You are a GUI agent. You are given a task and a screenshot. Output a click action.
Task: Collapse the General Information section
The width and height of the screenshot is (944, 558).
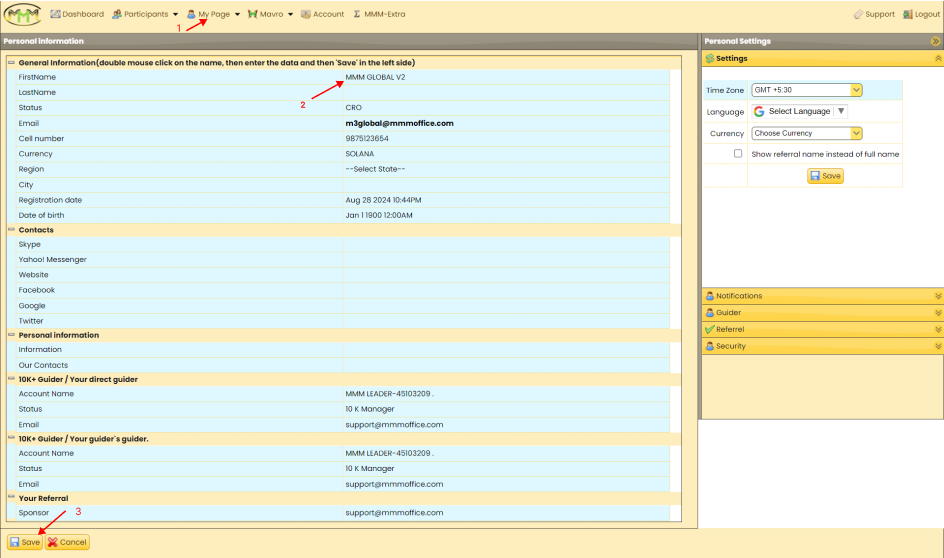11,62
